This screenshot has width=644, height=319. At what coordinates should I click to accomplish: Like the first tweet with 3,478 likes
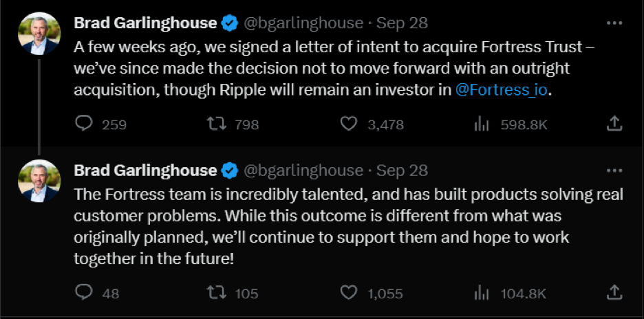tap(350, 124)
